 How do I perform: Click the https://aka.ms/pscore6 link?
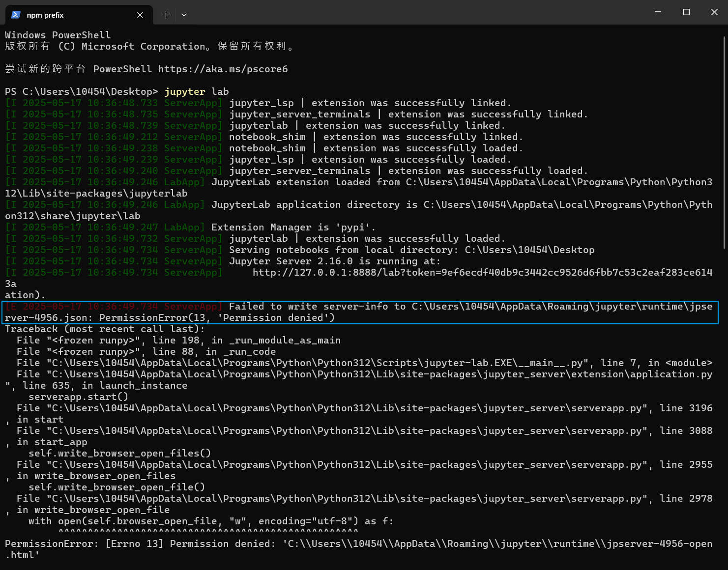(x=223, y=69)
